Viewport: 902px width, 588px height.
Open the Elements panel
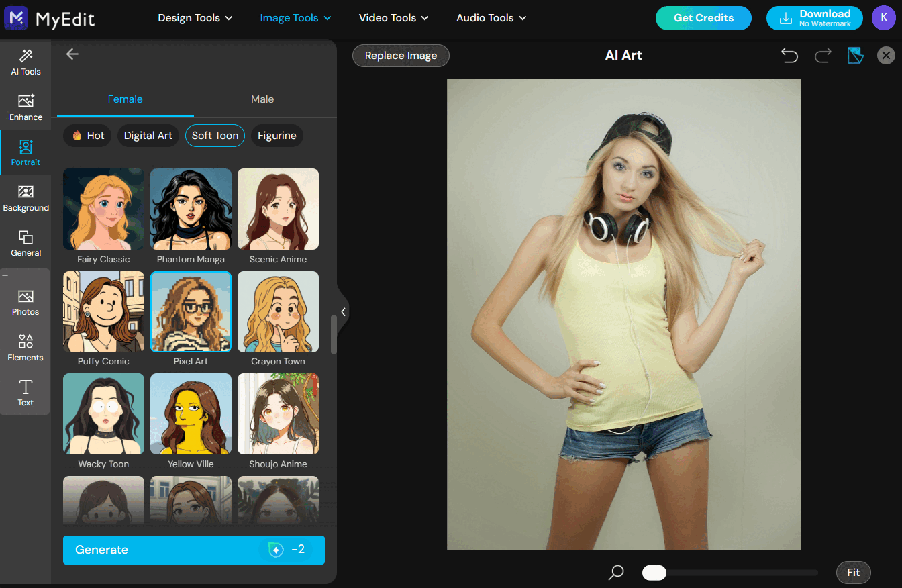tap(26, 348)
